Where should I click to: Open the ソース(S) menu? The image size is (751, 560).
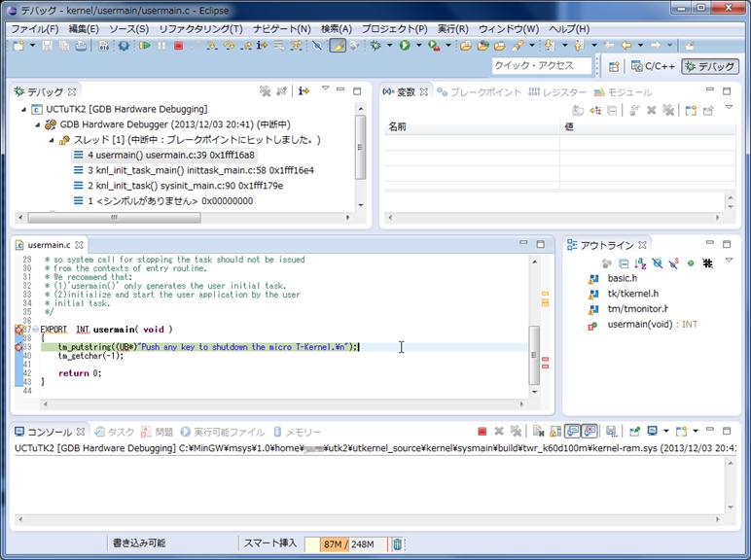tap(128, 29)
